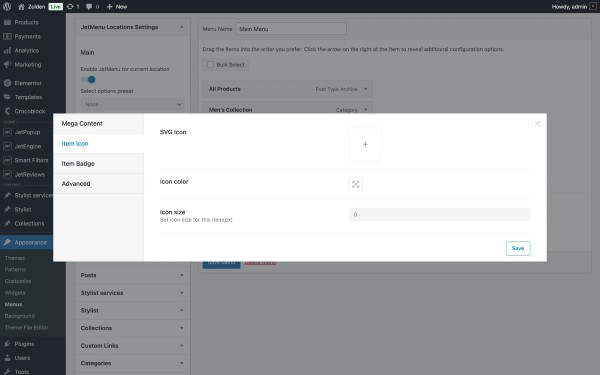Go to Patterns submenu
The image size is (600, 375).
pyautogui.click(x=15, y=270)
